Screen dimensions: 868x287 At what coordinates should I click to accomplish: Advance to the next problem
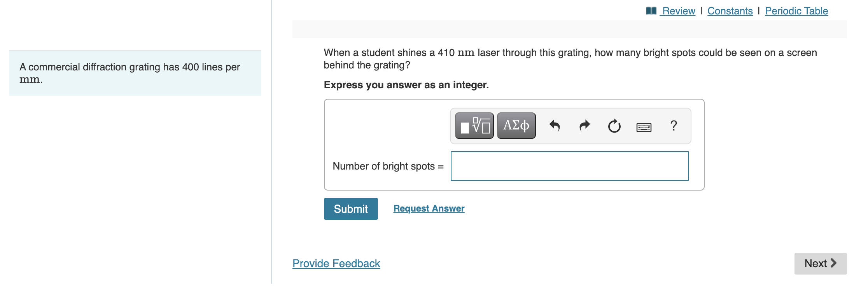click(x=821, y=263)
